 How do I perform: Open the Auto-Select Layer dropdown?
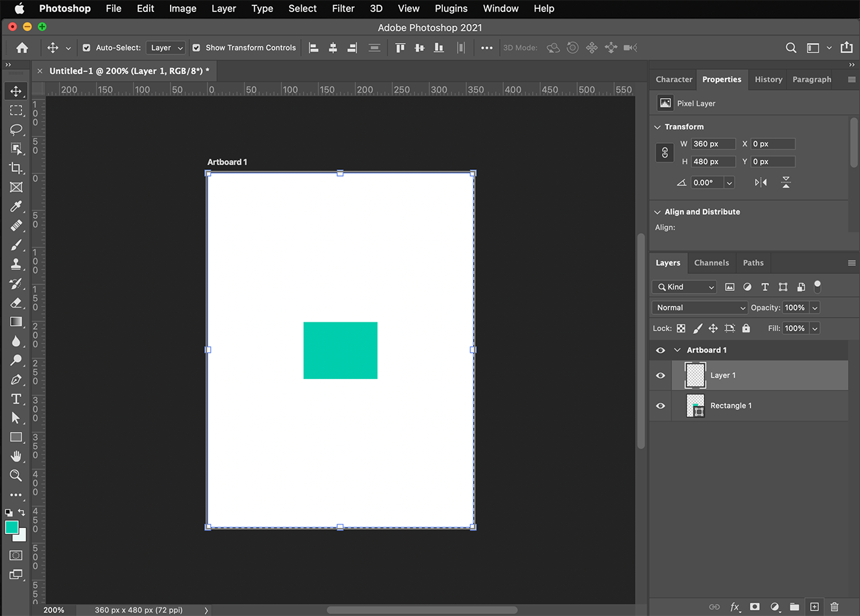[166, 48]
